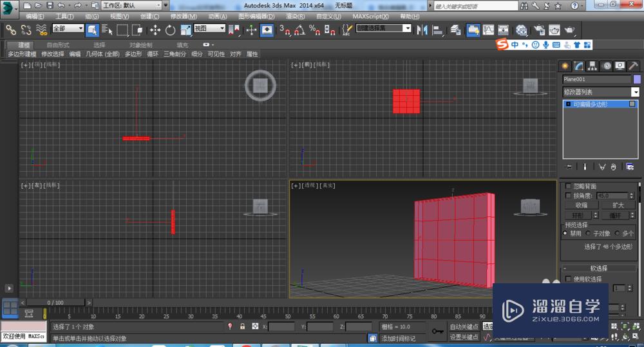This screenshot has width=644, height=347.
Task: Choose the 子对象 preview selection option
Action: point(589,234)
